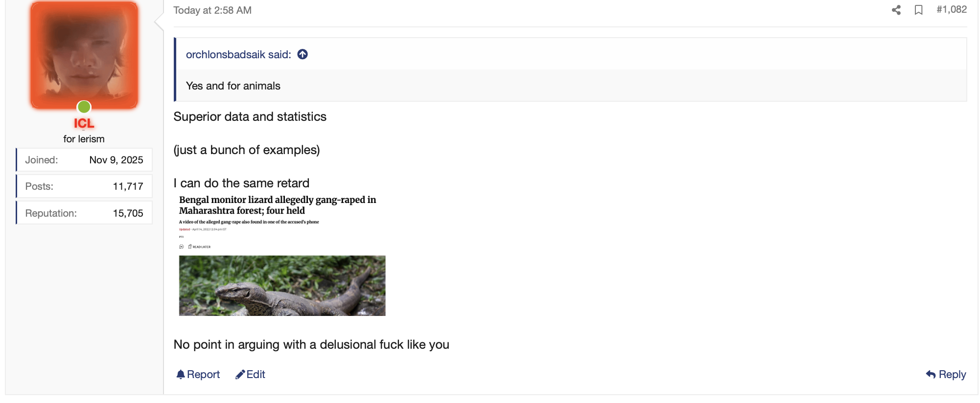The height and width of the screenshot is (403, 980).
Task: Open the post number #1,082 permalink
Action: (951, 9)
